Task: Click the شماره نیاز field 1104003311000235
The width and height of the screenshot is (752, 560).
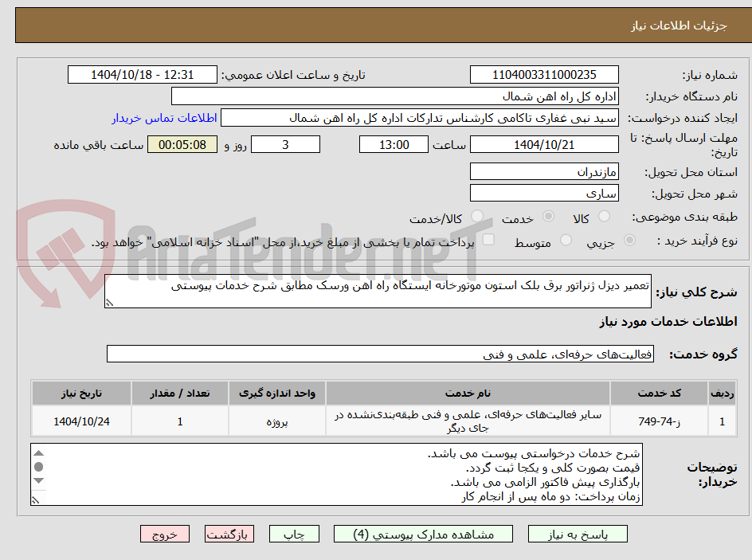Action: (544, 75)
